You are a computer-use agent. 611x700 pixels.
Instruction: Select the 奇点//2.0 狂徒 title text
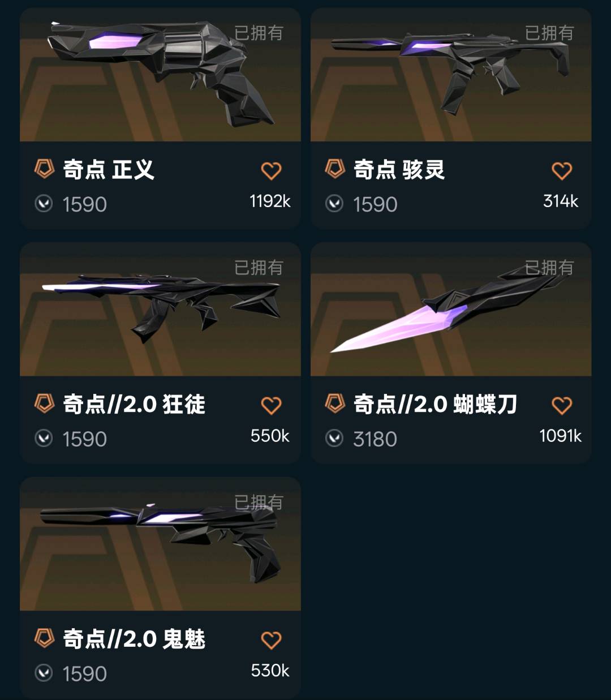click(x=134, y=404)
